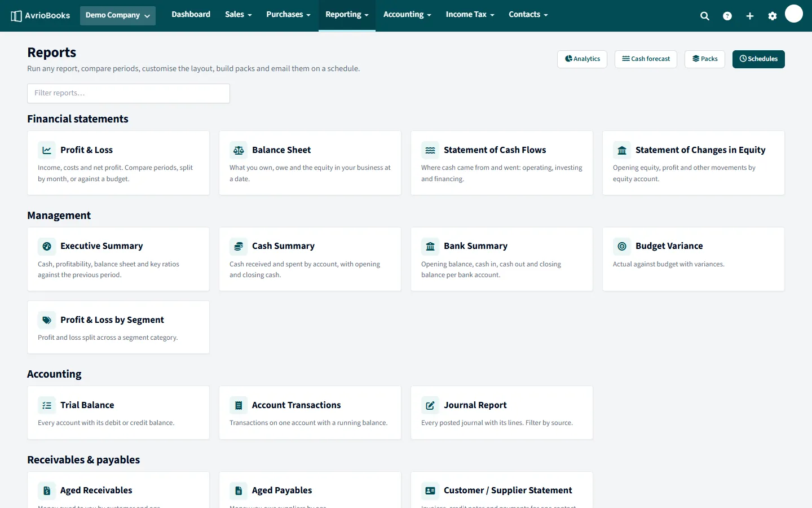The image size is (812, 508).
Task: Open the user avatar circle
Action: coord(794,14)
